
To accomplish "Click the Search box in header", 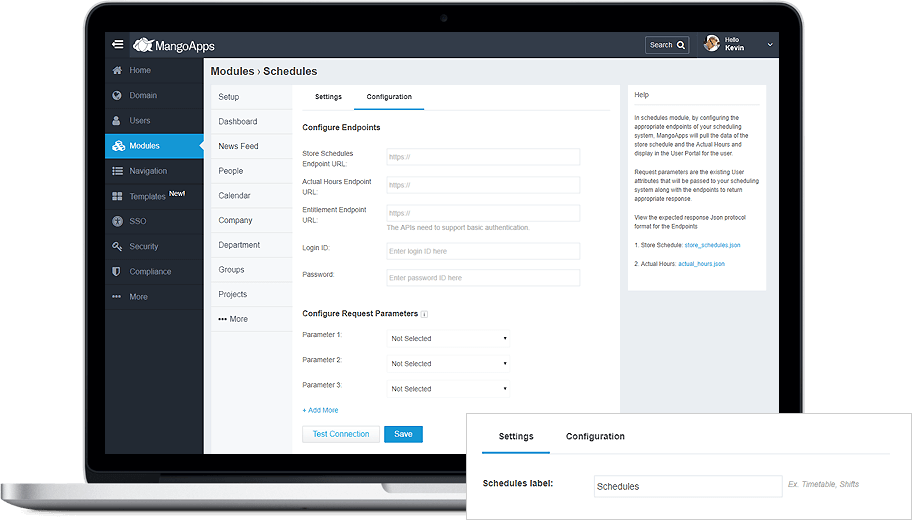I will pyautogui.click(x=667, y=45).
